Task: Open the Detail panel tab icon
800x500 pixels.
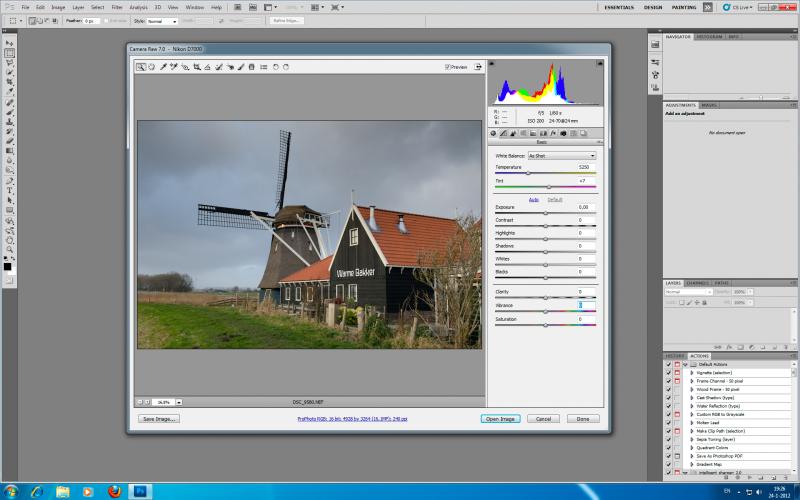Action: (513, 133)
